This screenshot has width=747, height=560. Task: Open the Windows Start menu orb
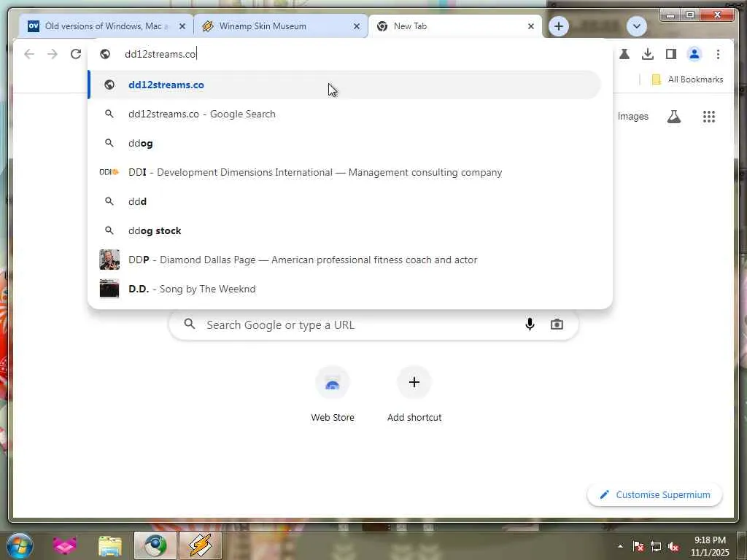tap(20, 545)
